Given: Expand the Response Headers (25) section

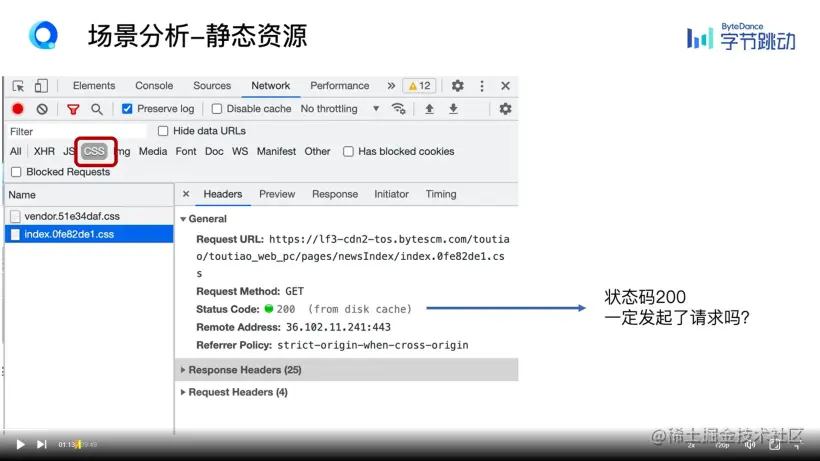Looking at the screenshot, I should (x=347, y=370).
